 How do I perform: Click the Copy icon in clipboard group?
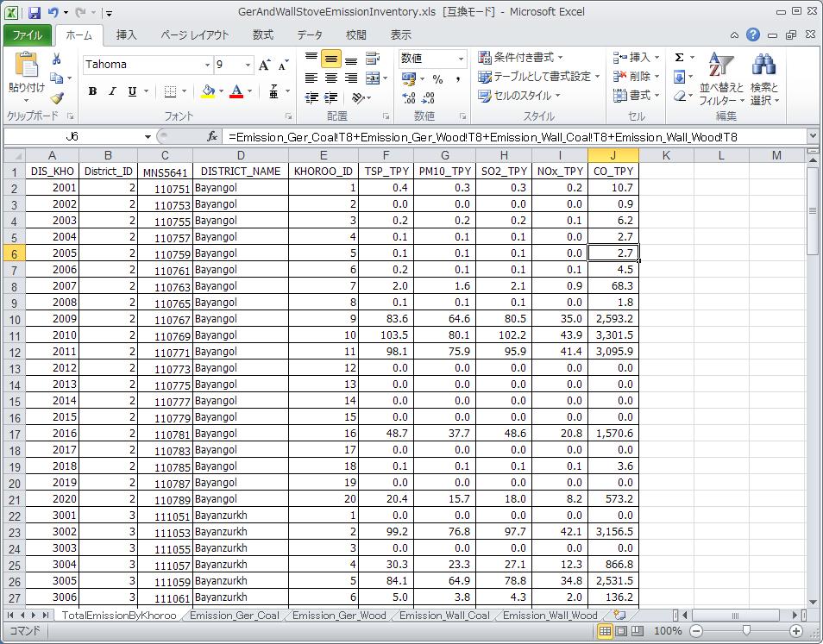pyautogui.click(x=56, y=78)
